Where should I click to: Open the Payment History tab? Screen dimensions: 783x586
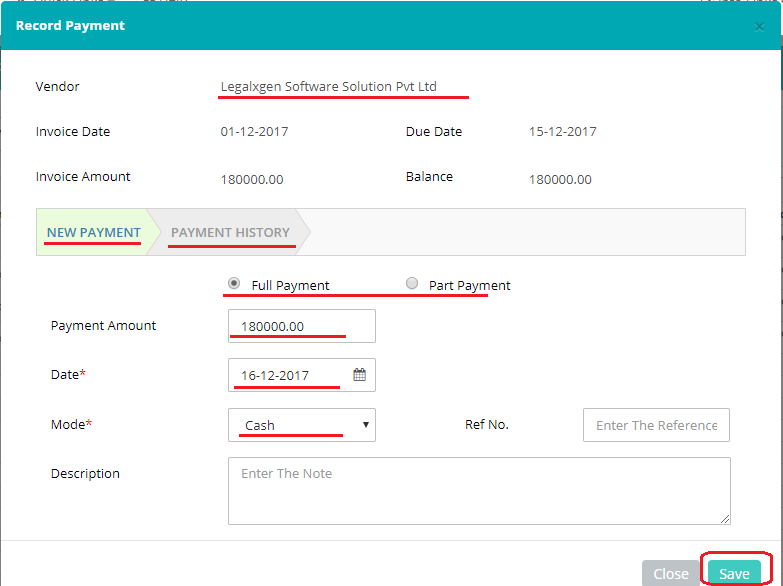coord(230,232)
